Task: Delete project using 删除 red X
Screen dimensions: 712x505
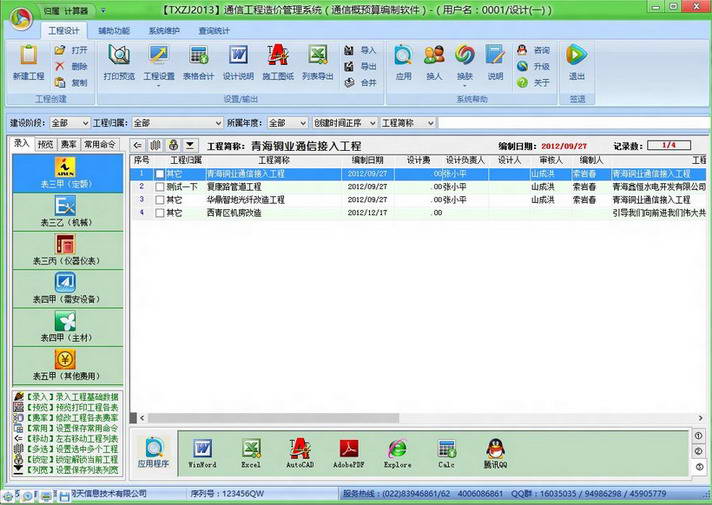Action: click(60, 66)
